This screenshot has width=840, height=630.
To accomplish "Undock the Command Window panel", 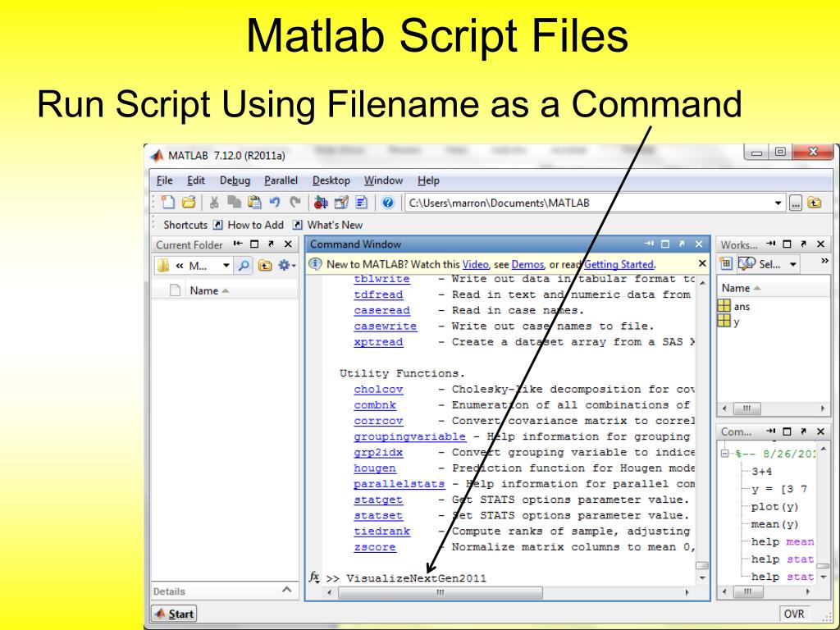I will (x=682, y=244).
